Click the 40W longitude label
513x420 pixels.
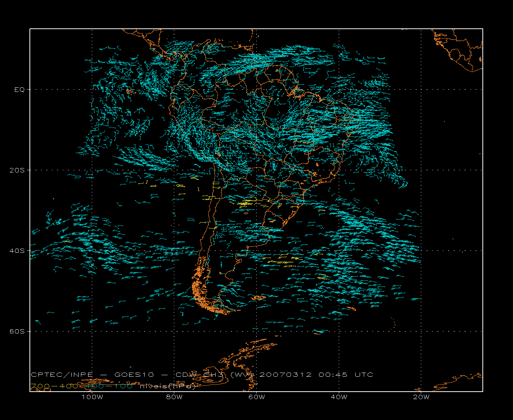pyautogui.click(x=339, y=397)
